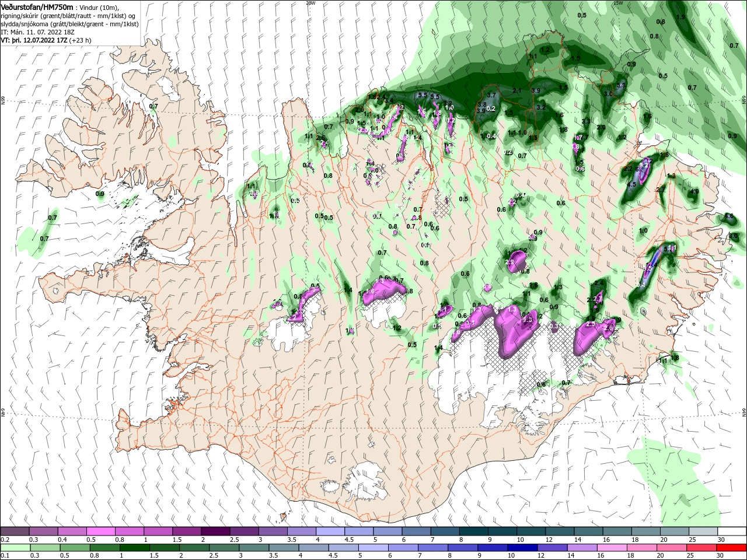Click the '0.4' snow legend label
This screenshot has width=747, height=560.
point(62,540)
